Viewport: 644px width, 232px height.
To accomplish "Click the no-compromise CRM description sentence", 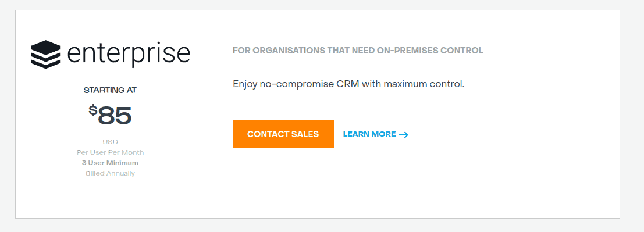I will (x=348, y=84).
